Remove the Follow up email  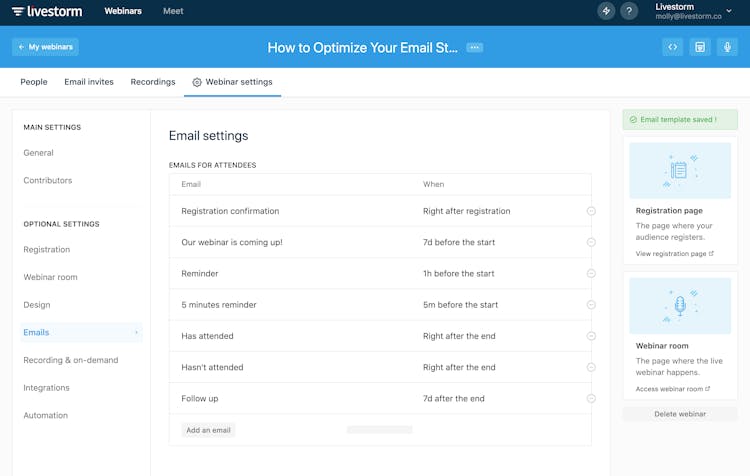point(591,398)
